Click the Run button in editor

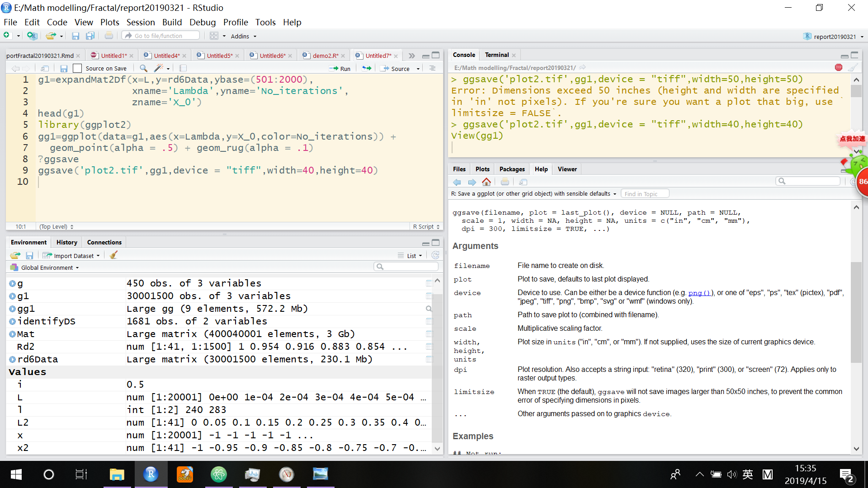point(340,69)
